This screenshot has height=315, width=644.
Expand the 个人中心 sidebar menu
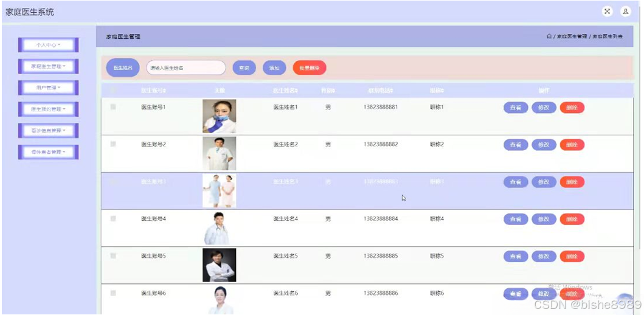coord(48,45)
